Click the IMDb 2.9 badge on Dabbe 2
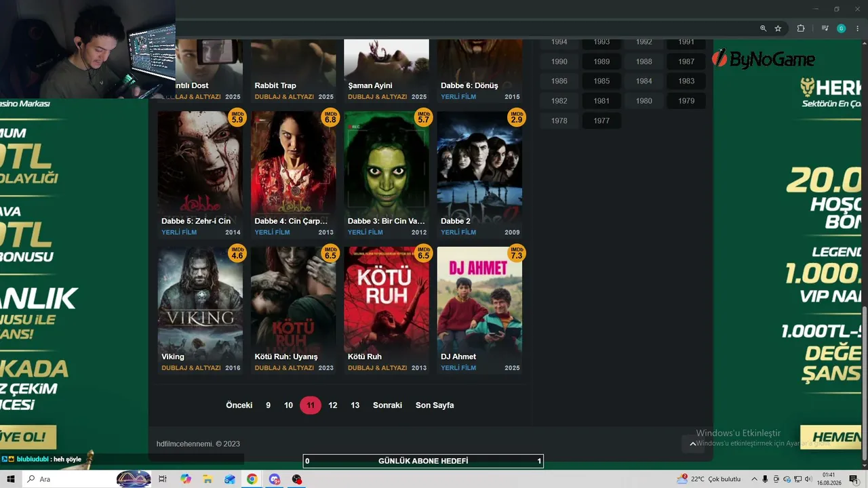Image resolution: width=868 pixels, height=488 pixels. [517, 117]
